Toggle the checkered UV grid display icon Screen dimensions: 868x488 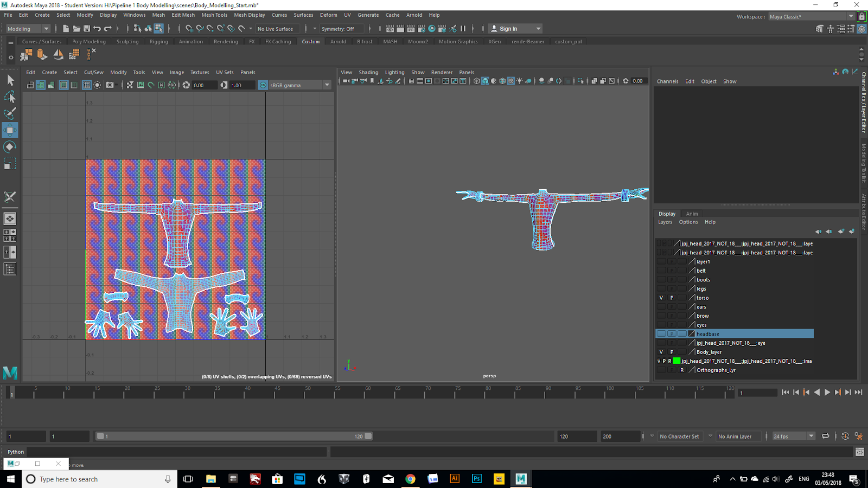click(86, 85)
